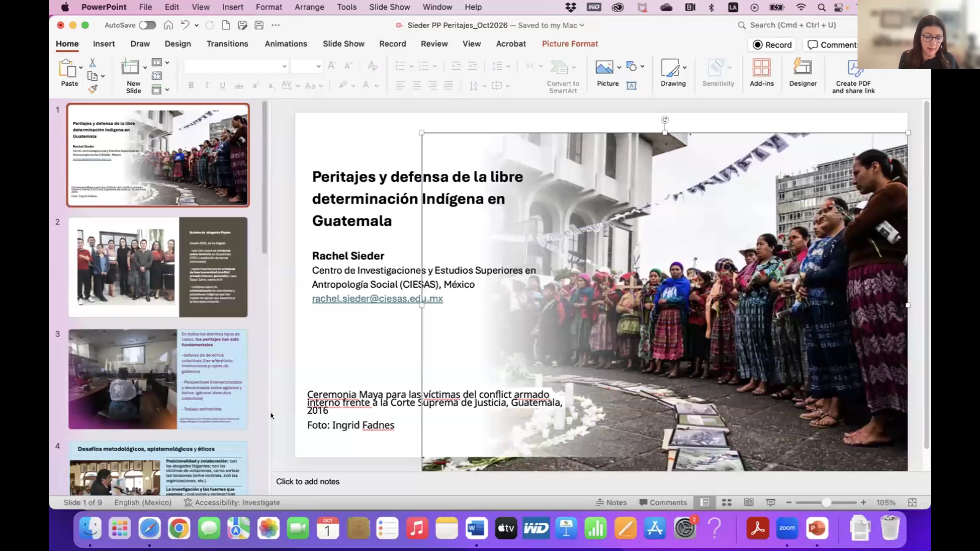Fit slide to current window

912,502
